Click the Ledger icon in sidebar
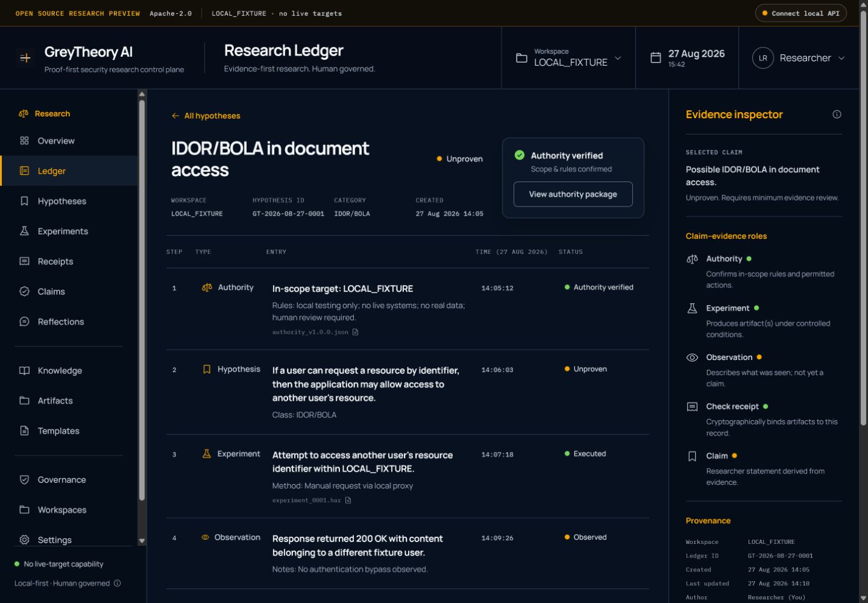Screen dimensions: 868x603 (x=24, y=171)
